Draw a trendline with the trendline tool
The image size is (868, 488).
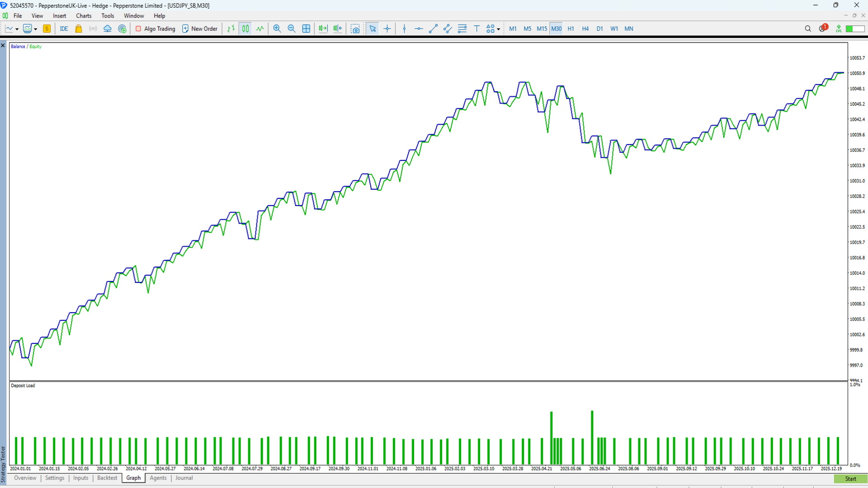click(x=433, y=28)
